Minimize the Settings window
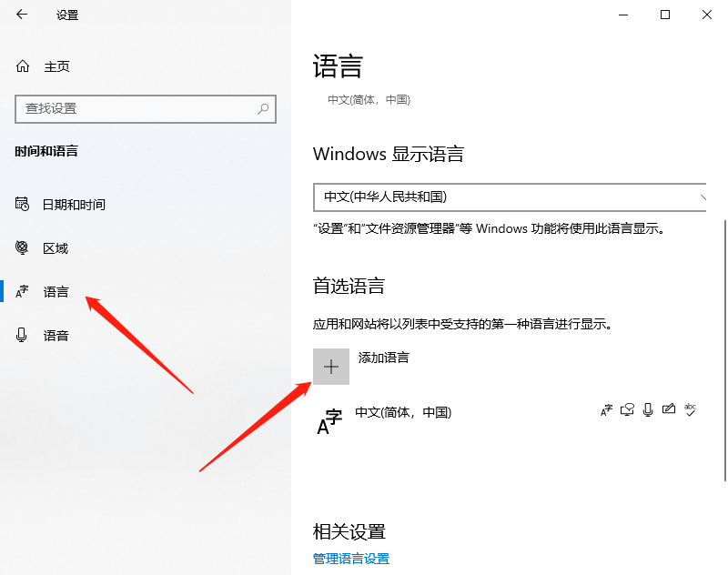 click(623, 15)
